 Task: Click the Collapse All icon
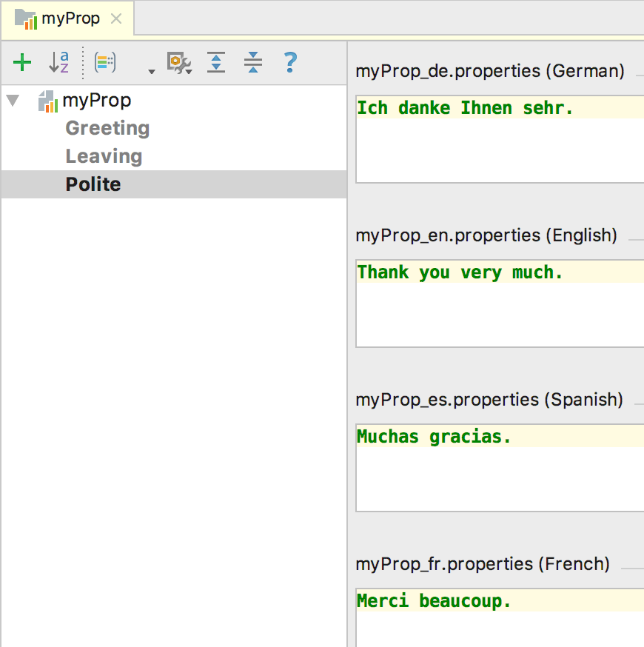tap(253, 63)
